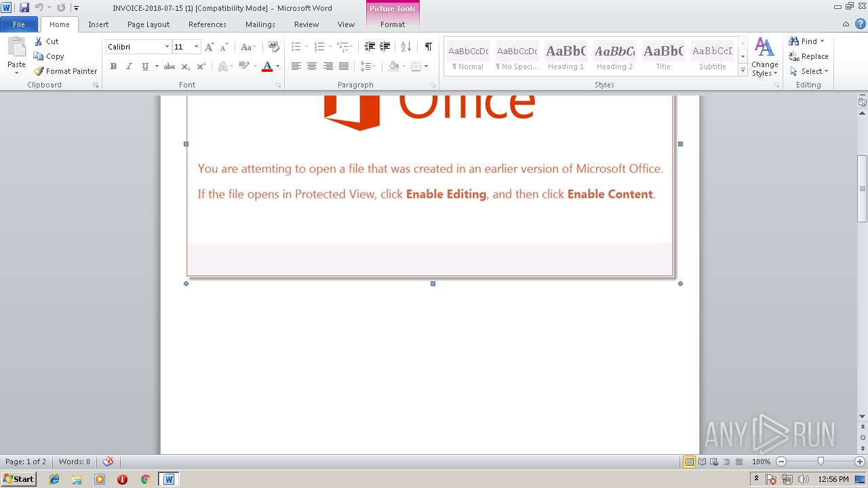
Task: Justify the paragraph text
Action: 344,66
